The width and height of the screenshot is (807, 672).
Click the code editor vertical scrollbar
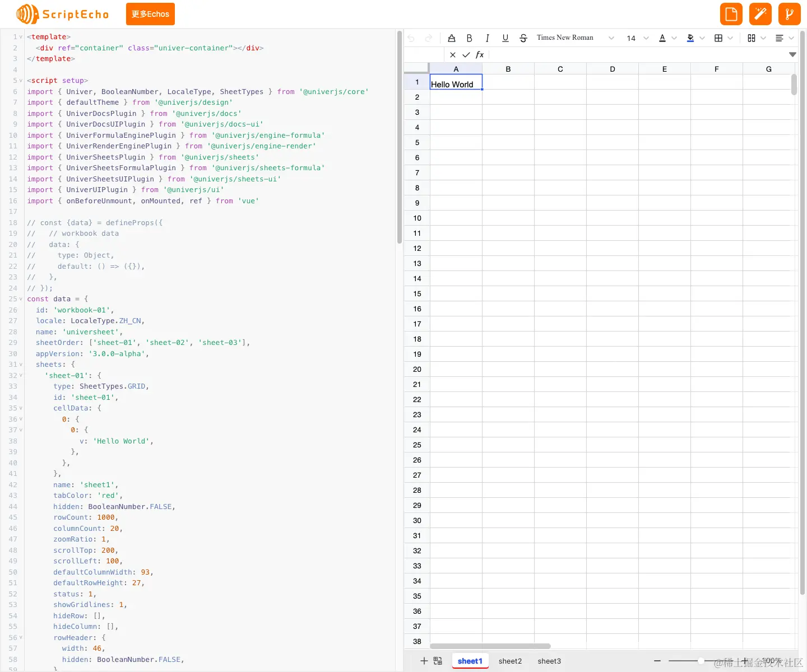click(x=400, y=137)
